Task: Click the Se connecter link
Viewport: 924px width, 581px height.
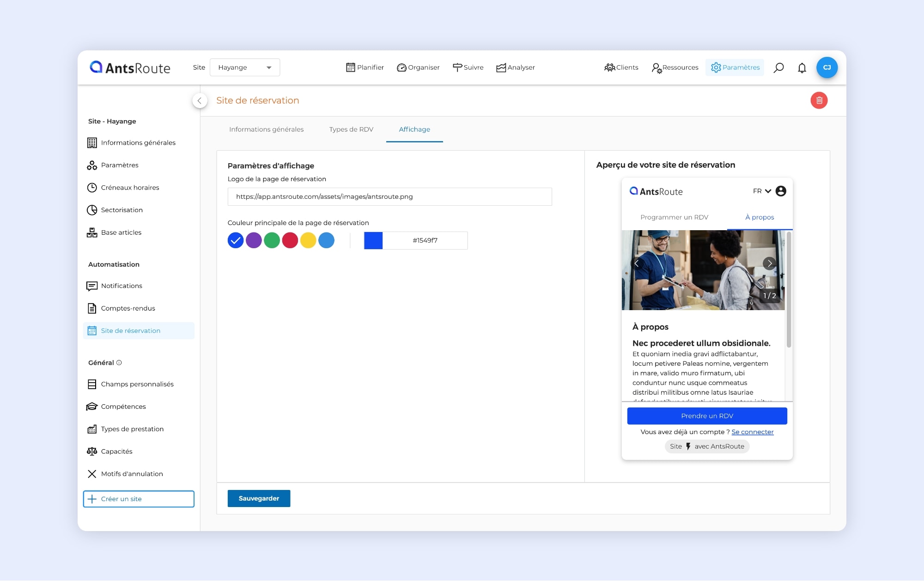Action: [752, 432]
